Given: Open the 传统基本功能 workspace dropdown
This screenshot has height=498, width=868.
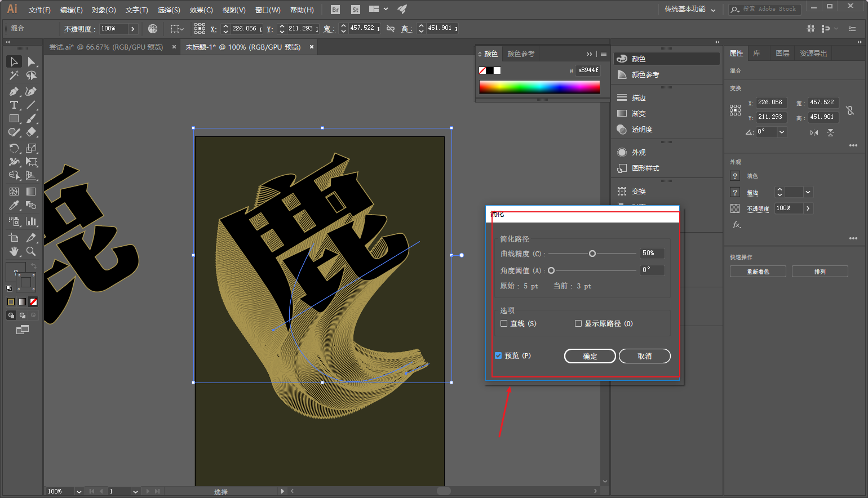Looking at the screenshot, I should (690, 10).
